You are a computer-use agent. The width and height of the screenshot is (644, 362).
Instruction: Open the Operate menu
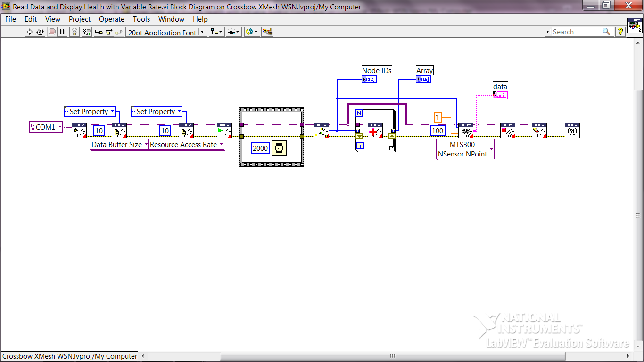tap(112, 19)
